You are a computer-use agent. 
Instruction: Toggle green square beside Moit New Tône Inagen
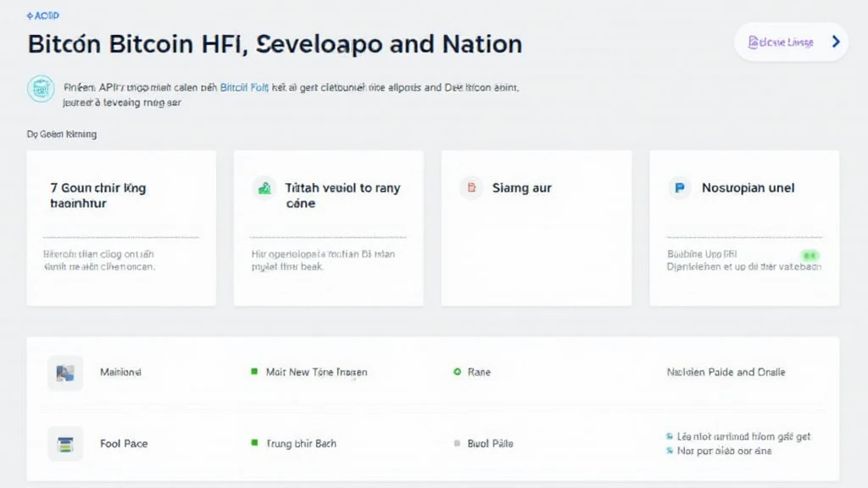coord(253,372)
